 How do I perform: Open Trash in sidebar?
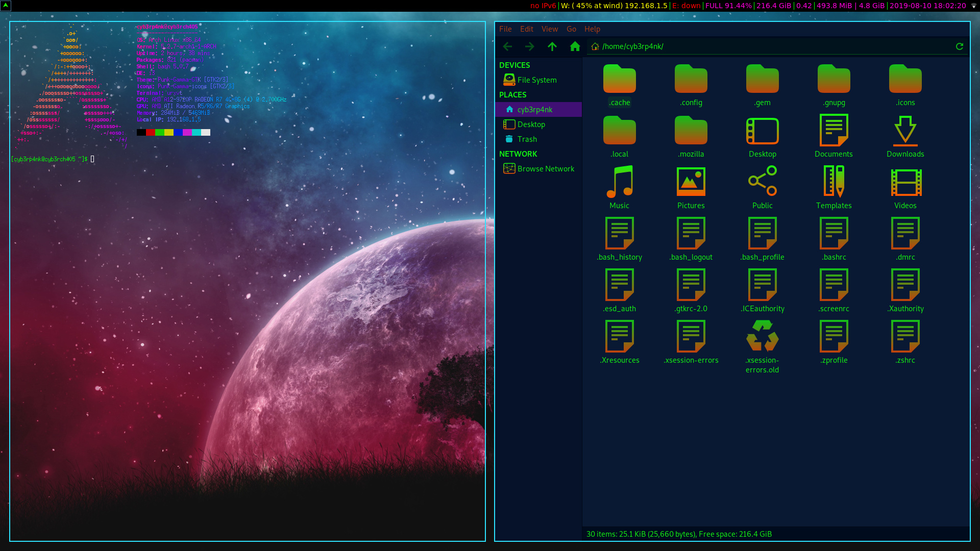538,139
